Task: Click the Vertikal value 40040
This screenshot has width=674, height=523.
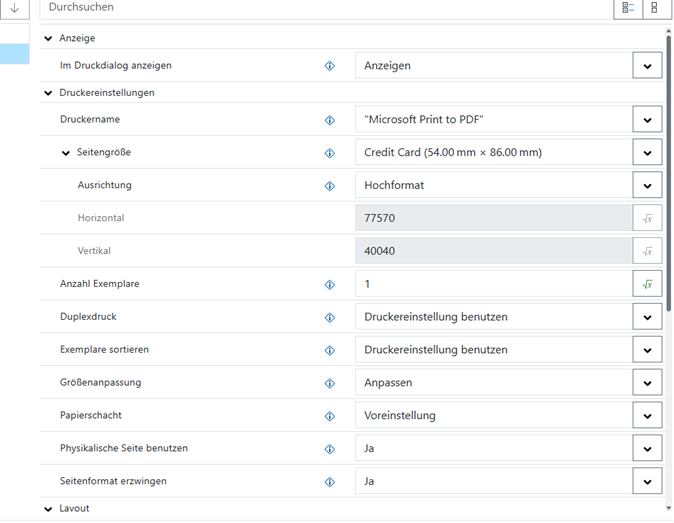Action: tap(493, 251)
